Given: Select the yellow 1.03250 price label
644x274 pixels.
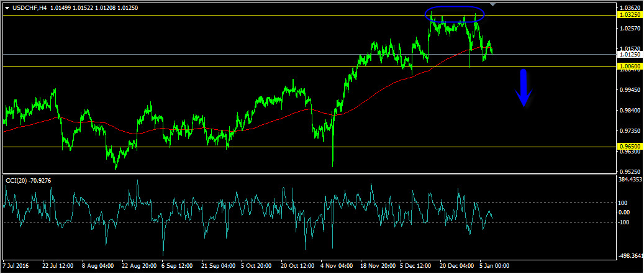Looking at the screenshot, I should pos(629,15).
